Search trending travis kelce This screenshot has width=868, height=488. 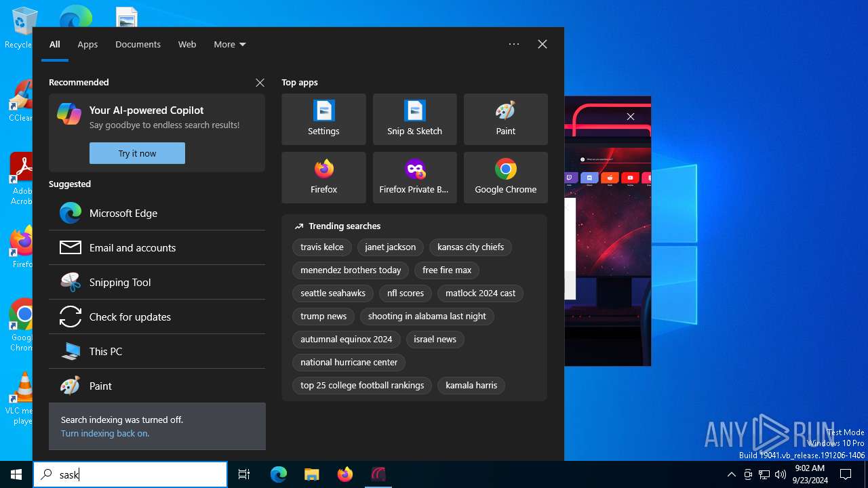tap(322, 247)
